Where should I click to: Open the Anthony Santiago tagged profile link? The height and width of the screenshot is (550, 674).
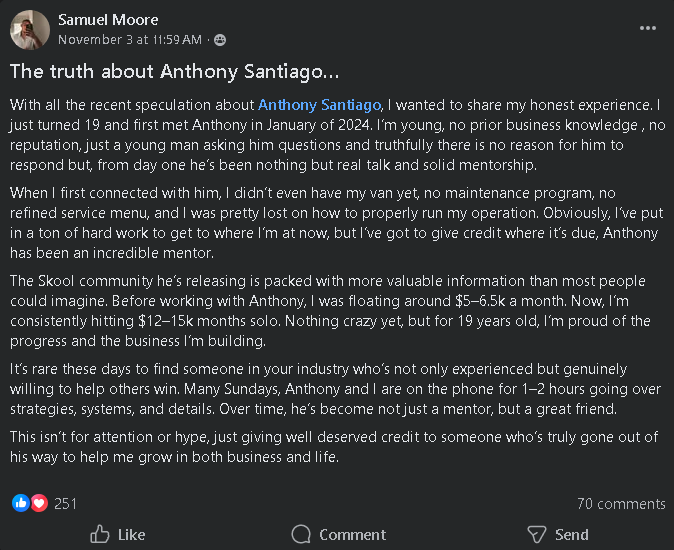[x=320, y=104]
